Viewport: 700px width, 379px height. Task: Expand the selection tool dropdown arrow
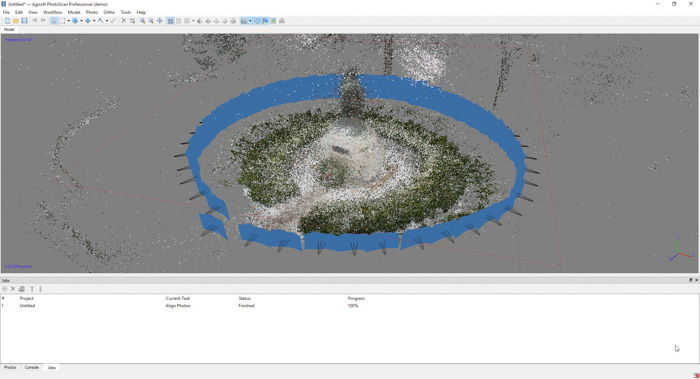pos(68,21)
